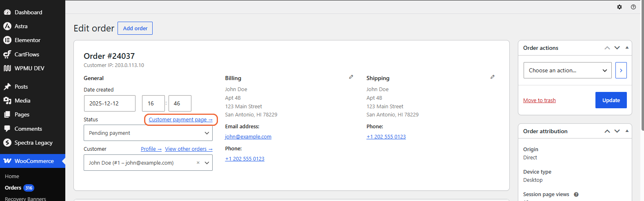The image size is (644, 201).
Task: Open Customer payment page link
Action: tap(180, 120)
